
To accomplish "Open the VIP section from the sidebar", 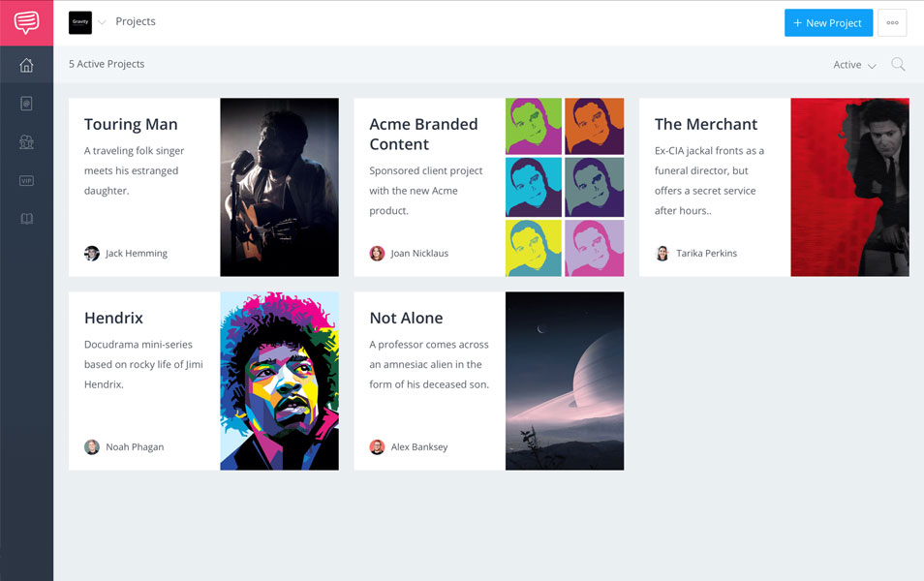I will pyautogui.click(x=26, y=180).
